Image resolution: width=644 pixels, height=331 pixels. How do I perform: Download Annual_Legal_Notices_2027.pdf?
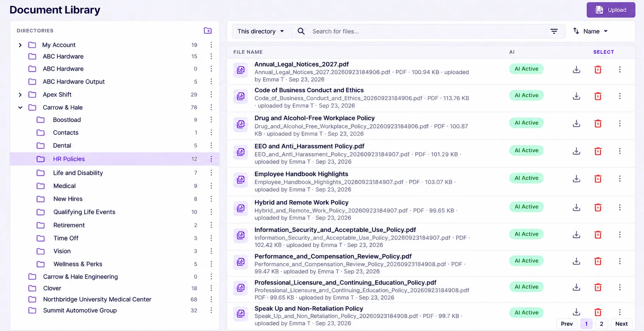point(577,70)
